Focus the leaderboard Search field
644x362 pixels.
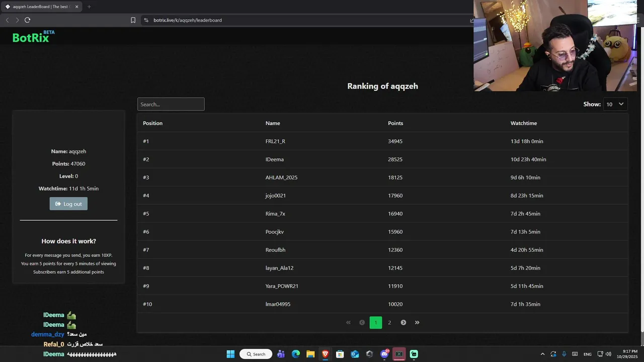(171, 104)
